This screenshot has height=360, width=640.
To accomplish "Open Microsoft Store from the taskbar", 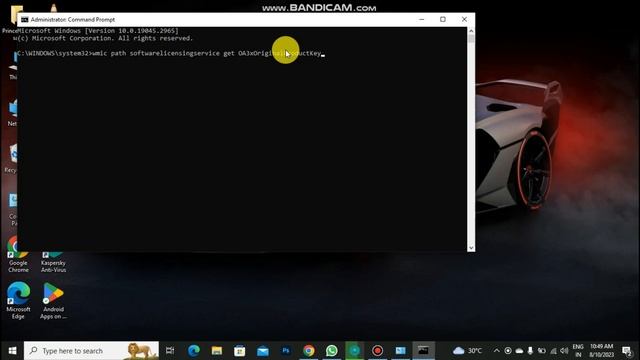I will [x=240, y=351].
